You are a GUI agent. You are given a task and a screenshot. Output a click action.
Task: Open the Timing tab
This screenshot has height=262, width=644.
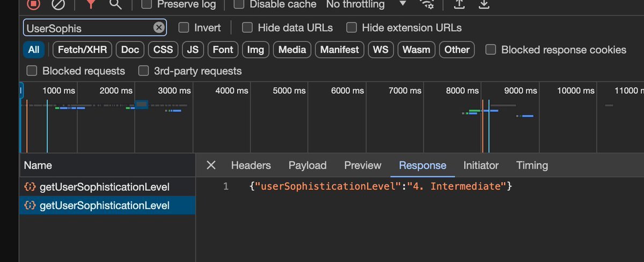coord(532,166)
